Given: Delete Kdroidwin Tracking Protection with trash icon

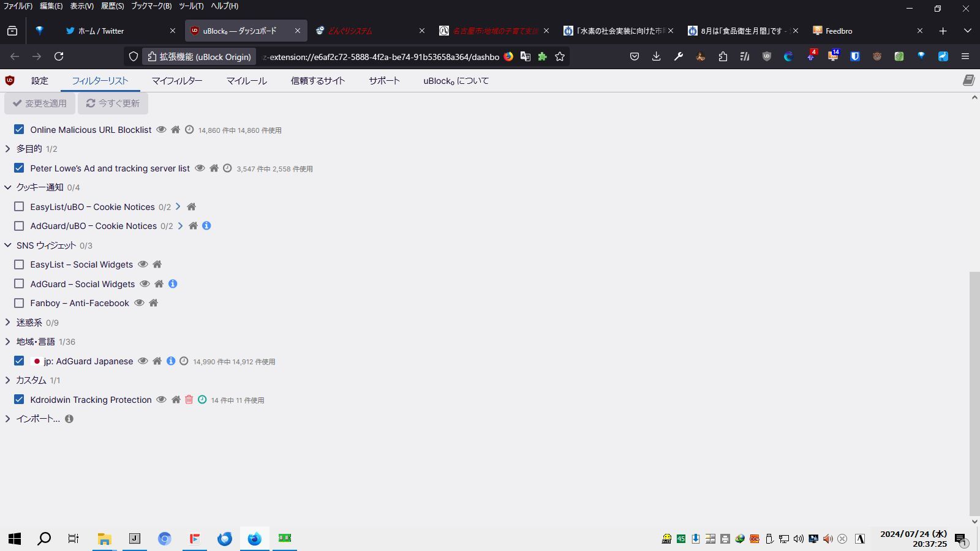Looking at the screenshot, I should click(x=189, y=400).
